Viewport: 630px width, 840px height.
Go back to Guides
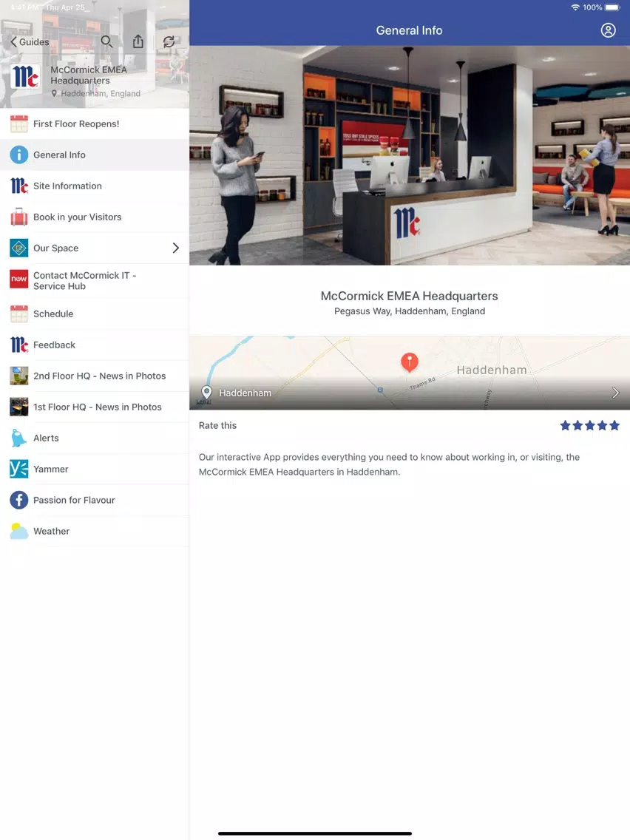(x=30, y=42)
